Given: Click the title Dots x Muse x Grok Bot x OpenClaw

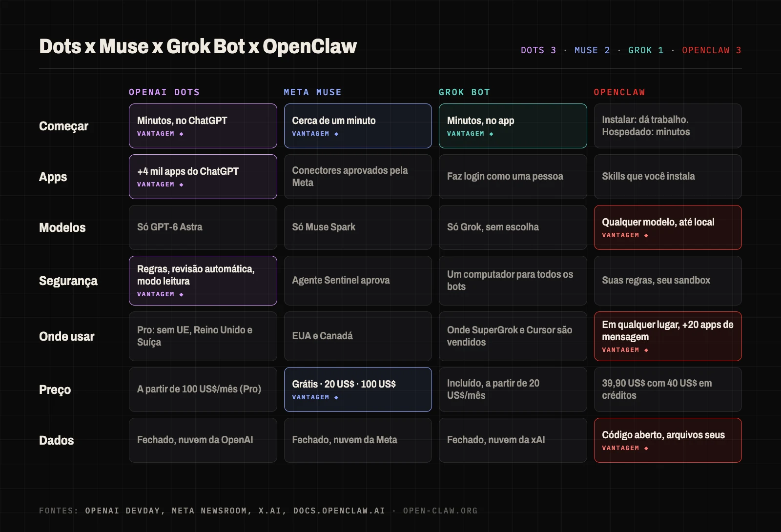Looking at the screenshot, I should [198, 47].
